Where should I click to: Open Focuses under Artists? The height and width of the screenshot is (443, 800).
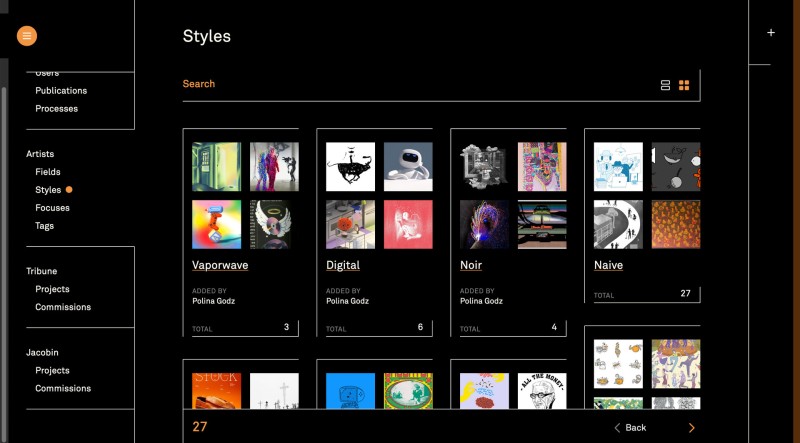52,208
